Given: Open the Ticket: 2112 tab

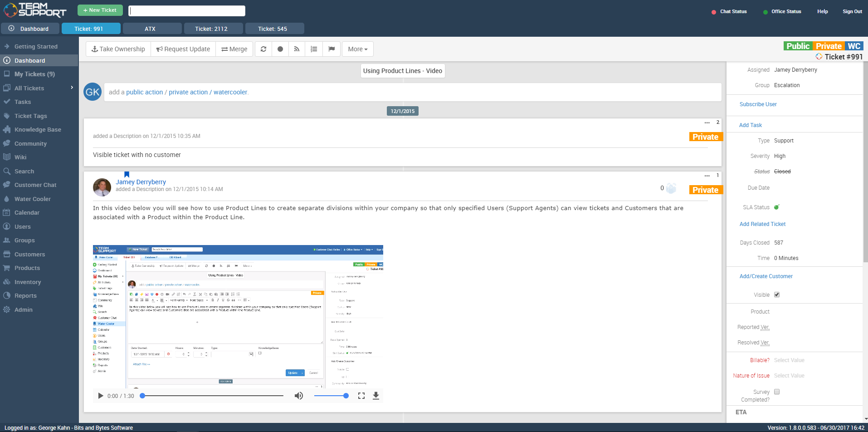Looking at the screenshot, I should 213,28.
